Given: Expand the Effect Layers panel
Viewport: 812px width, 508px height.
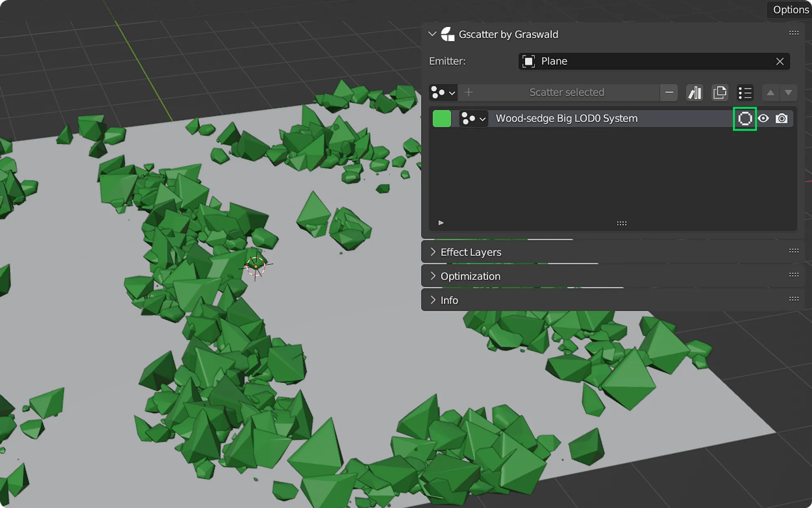Looking at the screenshot, I should tap(471, 252).
